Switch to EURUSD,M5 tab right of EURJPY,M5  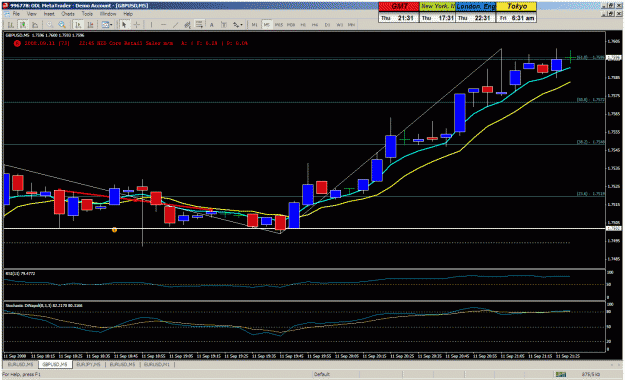click(122, 364)
